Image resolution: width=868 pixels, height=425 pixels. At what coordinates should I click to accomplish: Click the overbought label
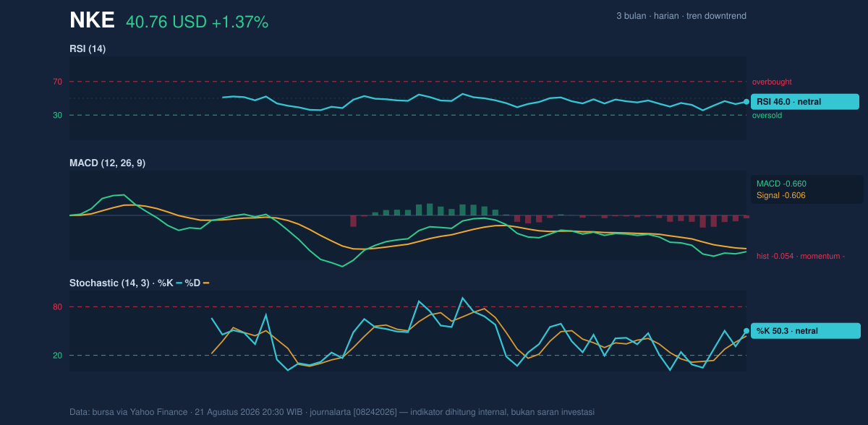click(x=772, y=82)
